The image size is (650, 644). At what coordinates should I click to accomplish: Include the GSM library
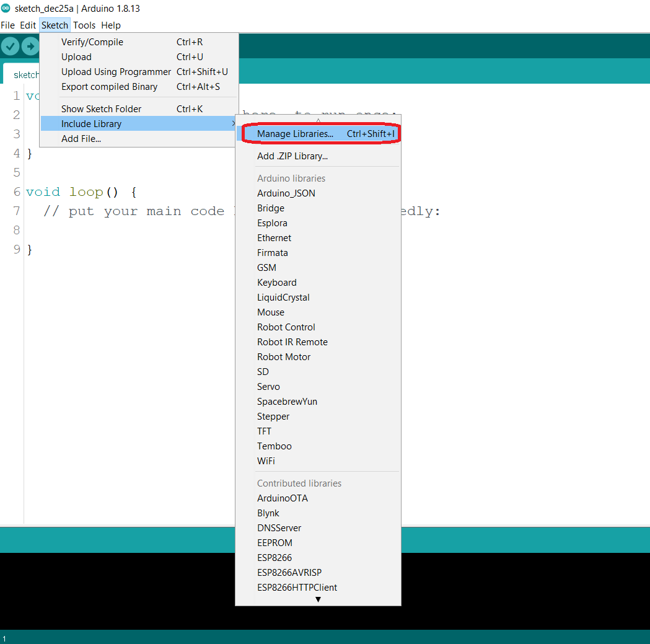click(318, 268)
